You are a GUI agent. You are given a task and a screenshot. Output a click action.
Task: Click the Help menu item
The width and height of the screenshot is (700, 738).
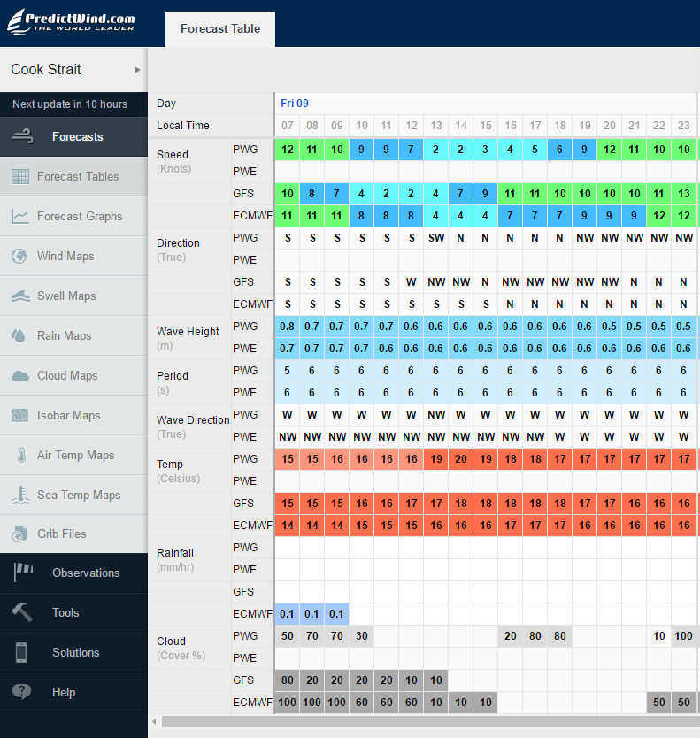click(x=64, y=692)
